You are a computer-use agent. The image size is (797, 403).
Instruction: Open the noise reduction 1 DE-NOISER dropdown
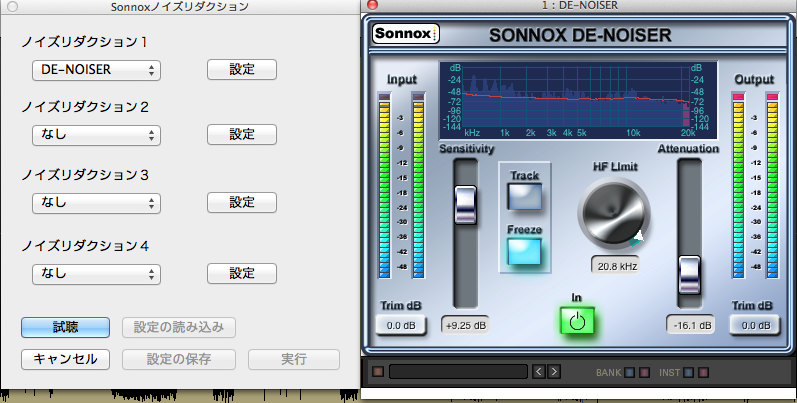click(97, 70)
